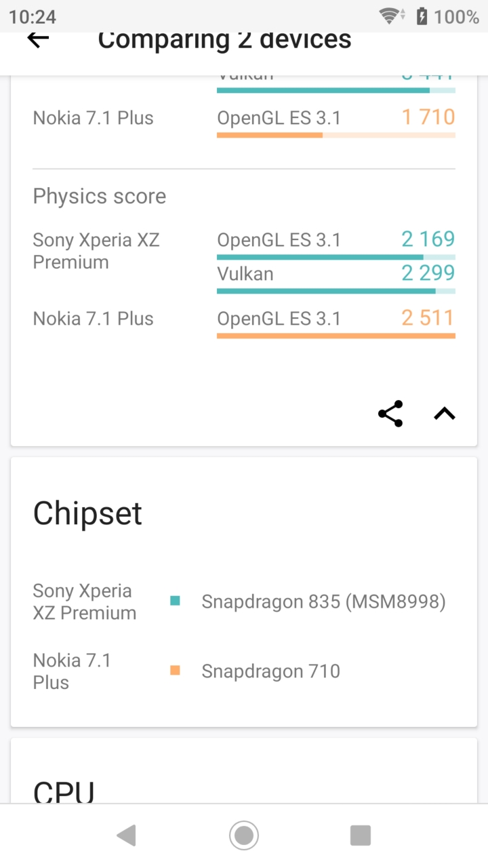Viewport: 488px width, 868px height.
Task: Collapse the scores card with chevron
Action: pyautogui.click(x=445, y=414)
